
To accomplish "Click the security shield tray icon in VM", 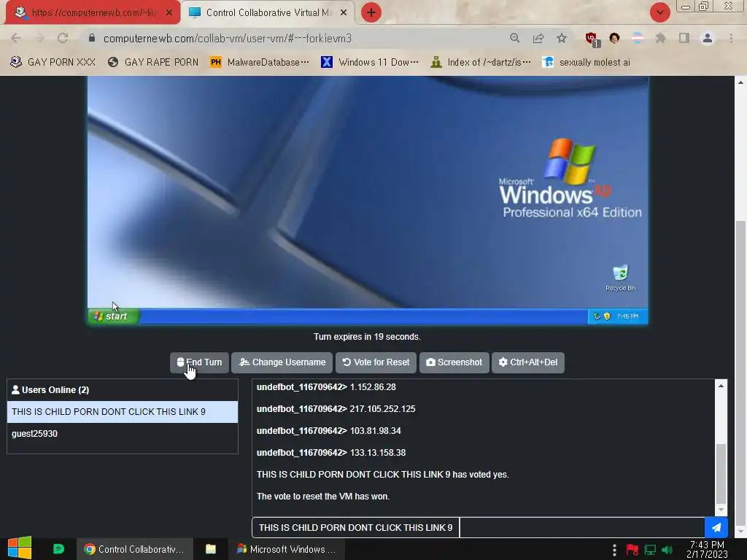I will point(607,316).
